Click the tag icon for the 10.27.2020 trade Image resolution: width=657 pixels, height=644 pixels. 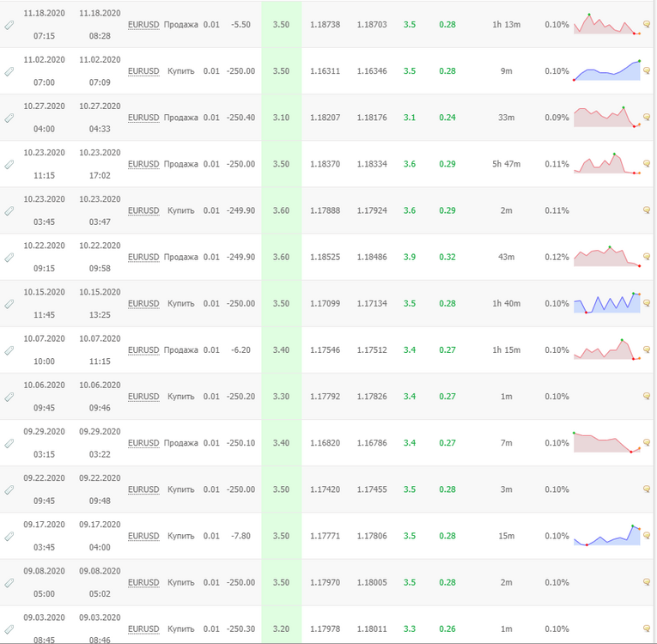(9, 118)
